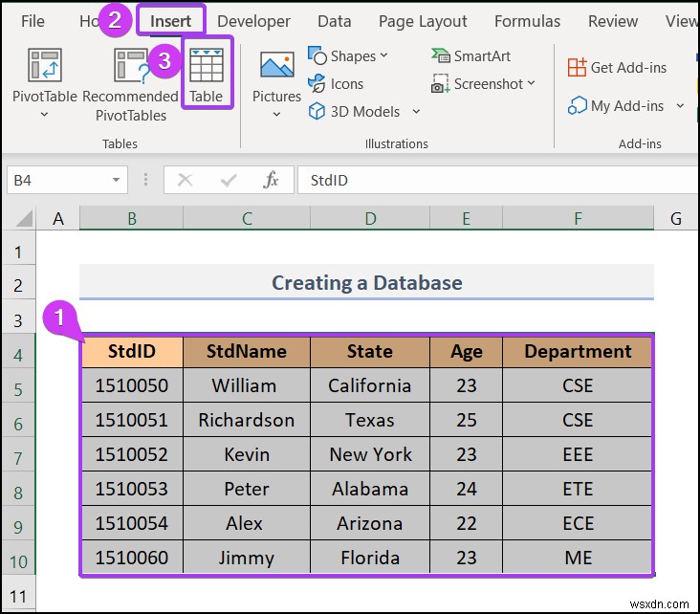The width and height of the screenshot is (700, 614).
Task: Click the Insert Function fx icon
Action: 272,180
